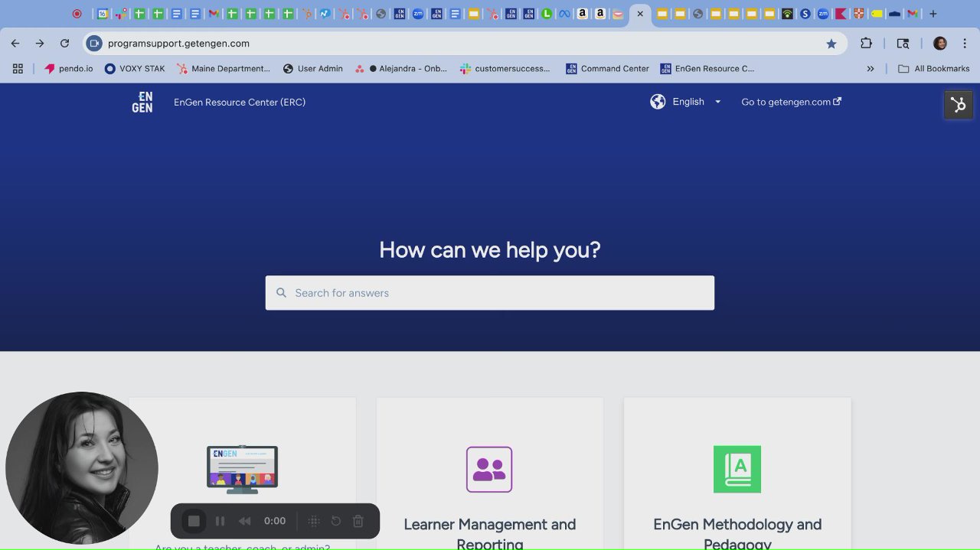980x550 pixels.
Task: Close the active browser tab
Action: click(x=640, y=14)
